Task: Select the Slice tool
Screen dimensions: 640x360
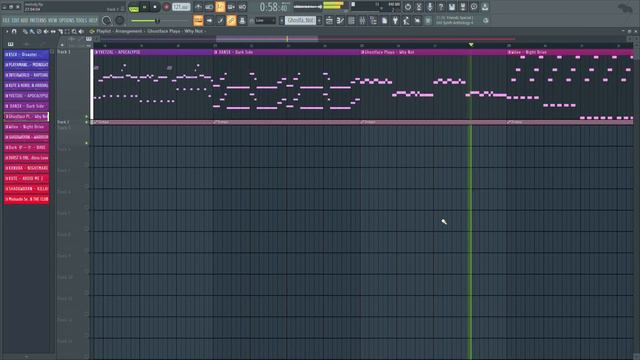Action: (60, 31)
